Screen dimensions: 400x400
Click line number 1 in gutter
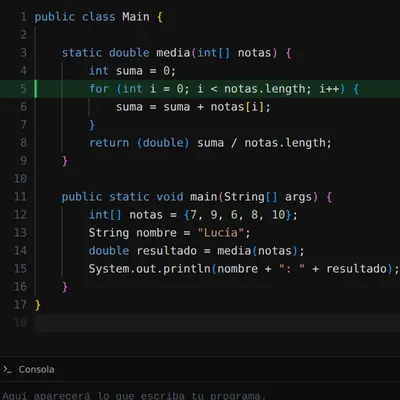click(23, 17)
